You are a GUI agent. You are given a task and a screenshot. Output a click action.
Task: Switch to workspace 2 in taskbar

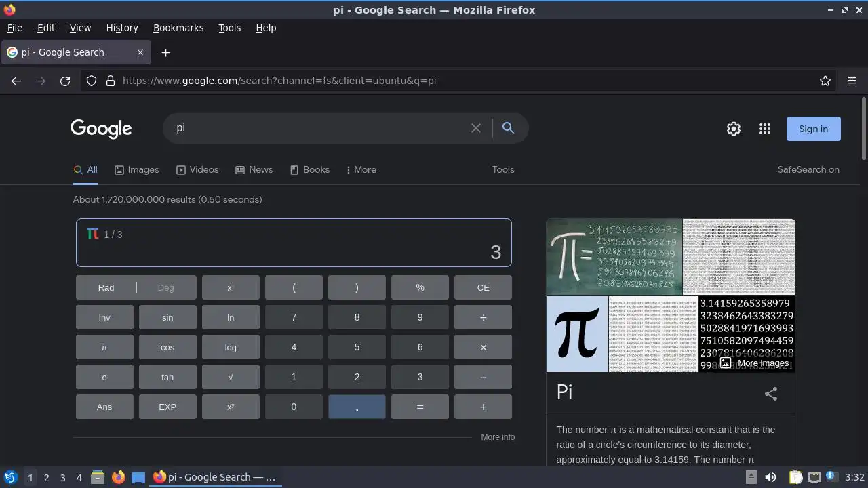coord(46,477)
